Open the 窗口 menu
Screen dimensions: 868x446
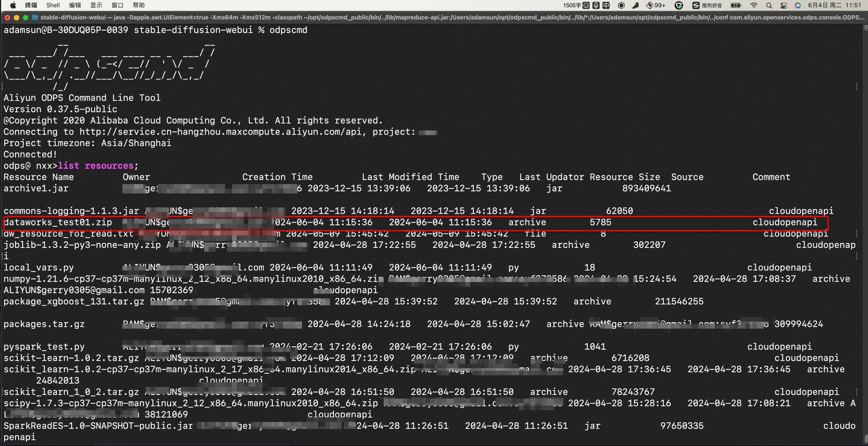(x=117, y=5)
